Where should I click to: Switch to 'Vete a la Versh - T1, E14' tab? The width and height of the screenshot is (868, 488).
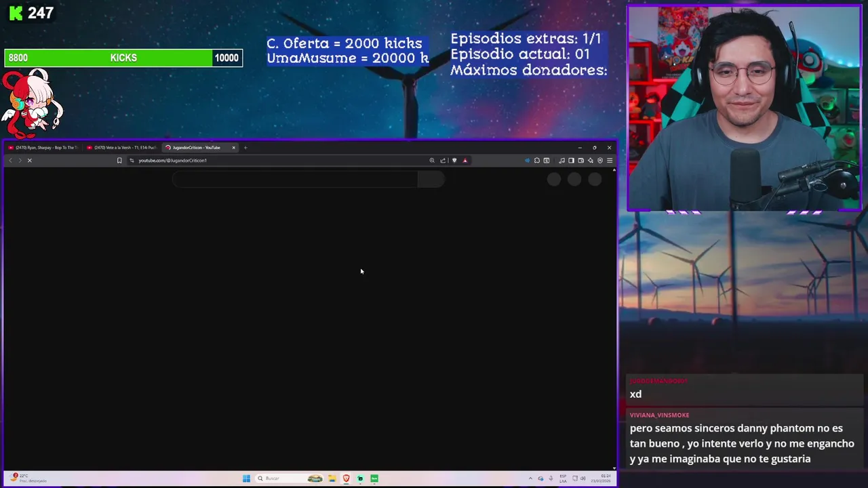point(122,148)
